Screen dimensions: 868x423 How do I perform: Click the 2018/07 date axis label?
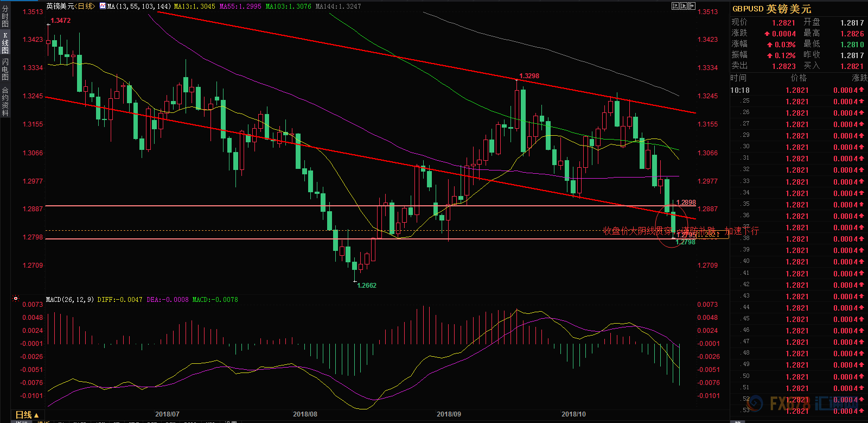coord(167,414)
